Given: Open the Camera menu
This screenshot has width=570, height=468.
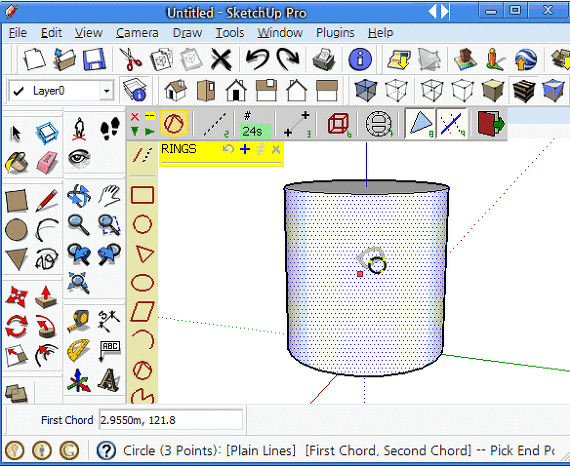Looking at the screenshot, I should [x=137, y=33].
